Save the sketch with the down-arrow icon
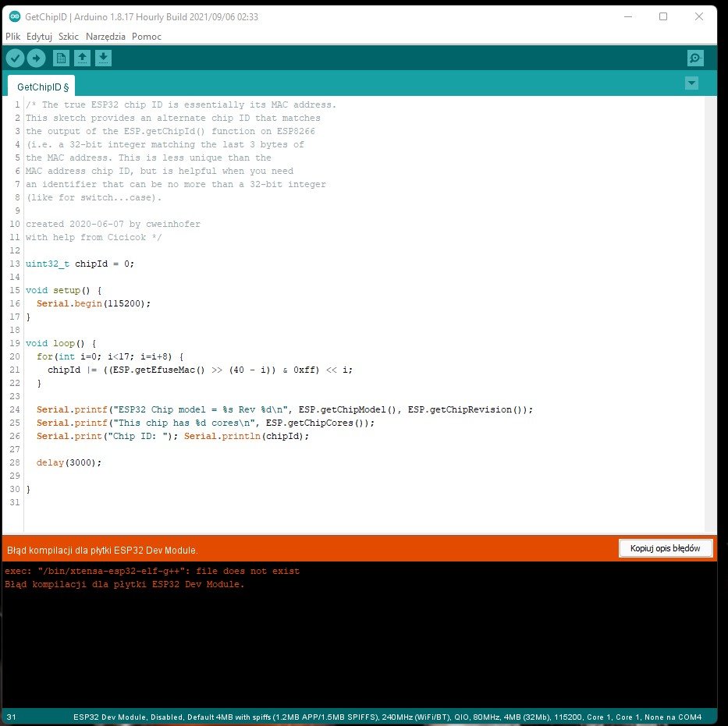This screenshot has height=726, width=728. click(x=103, y=58)
